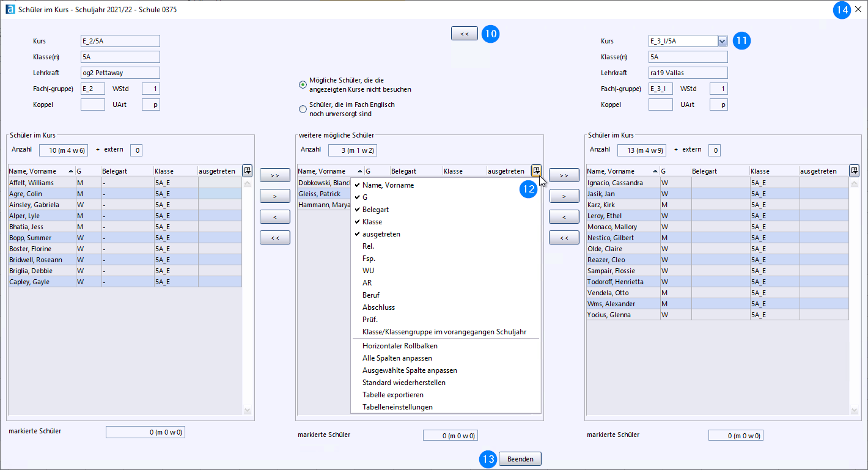Choose 'Alle Spalten anpassen' menu entry

click(x=446, y=358)
